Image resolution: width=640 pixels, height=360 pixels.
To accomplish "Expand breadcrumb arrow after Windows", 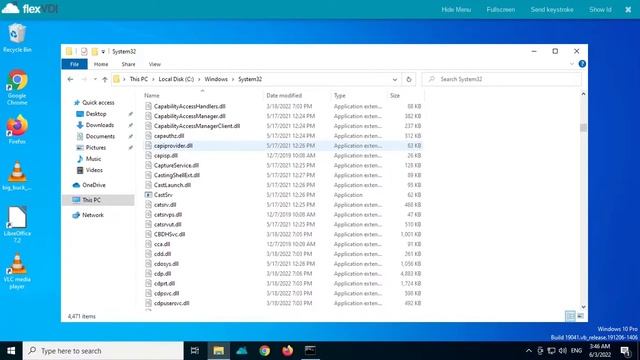I will [233, 79].
